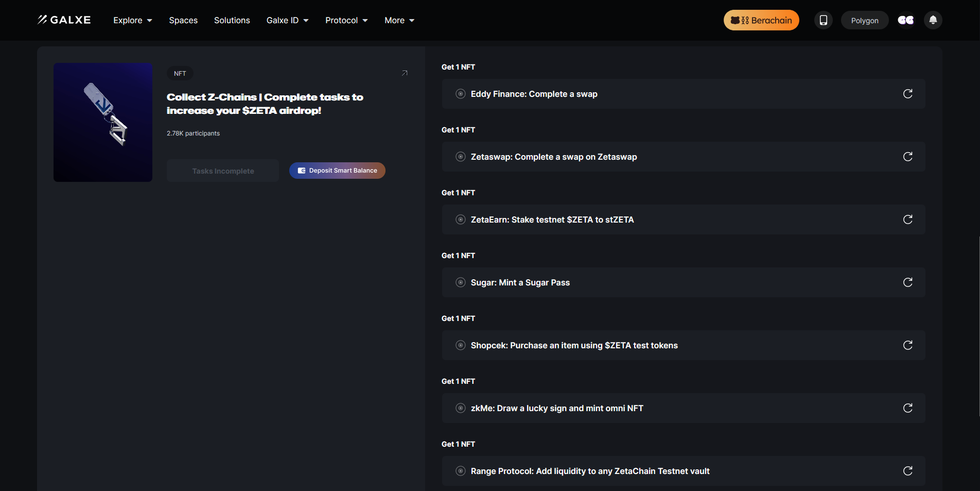Select status circle for zkMe task
The height and width of the screenshot is (491, 980).
pyautogui.click(x=461, y=408)
